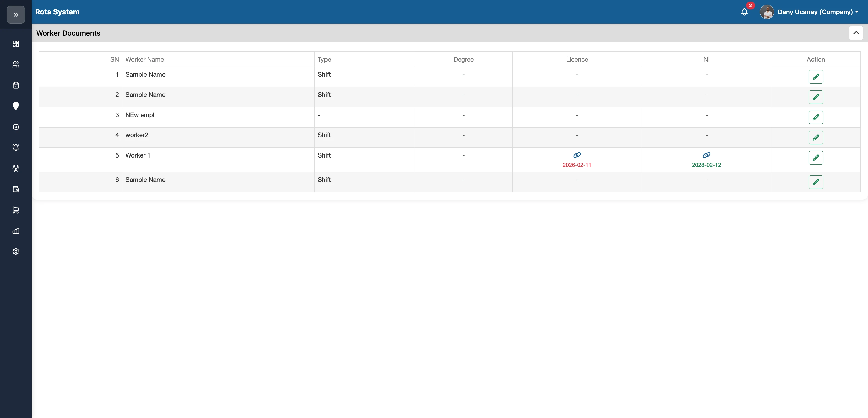This screenshot has width=868, height=418.
Task: Open the bottom gear settings icon in sidebar
Action: 16,251
